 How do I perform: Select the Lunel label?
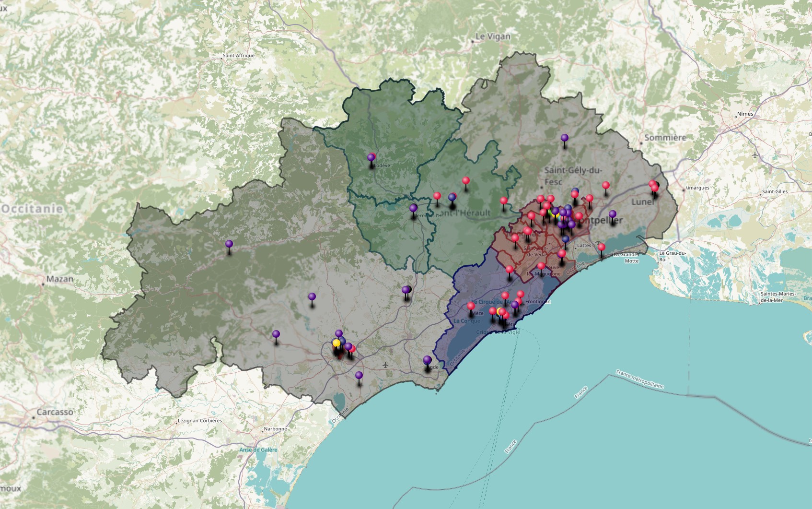click(x=643, y=202)
